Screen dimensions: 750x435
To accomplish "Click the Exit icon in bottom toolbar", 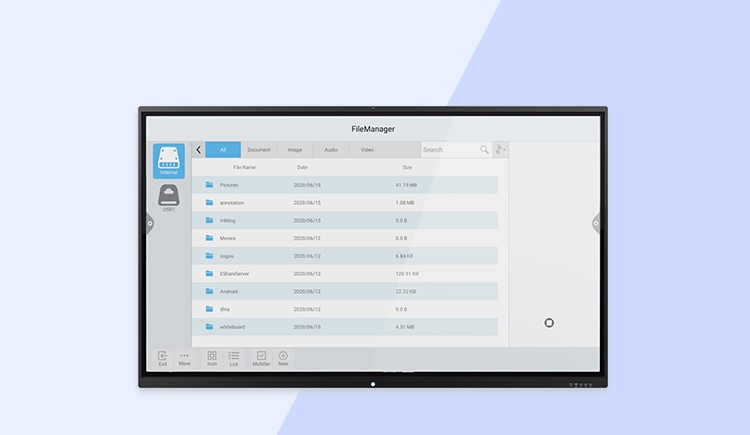I will (163, 357).
